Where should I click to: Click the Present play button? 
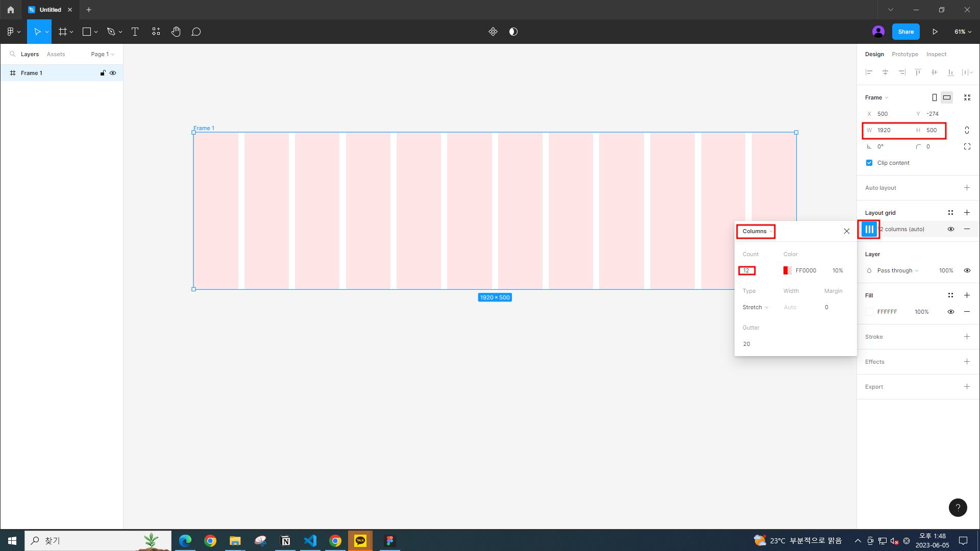pos(935,32)
